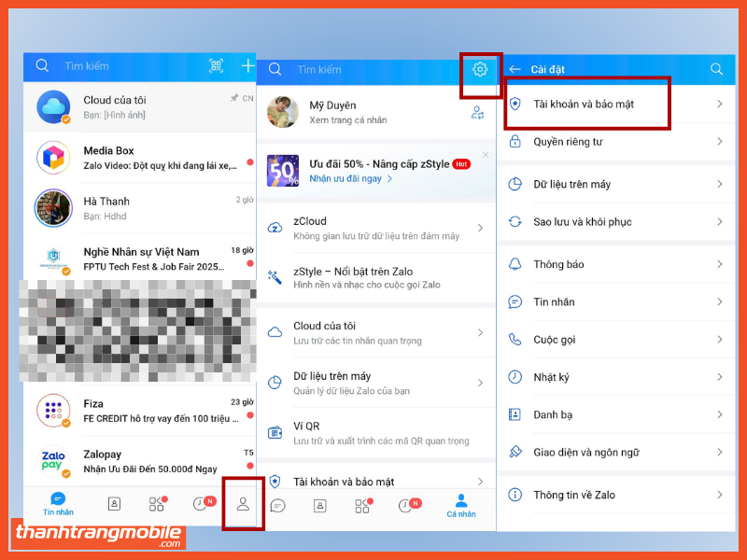Tap lock icon for Quyền riêng tư
The width and height of the screenshot is (747, 560).
point(515,141)
